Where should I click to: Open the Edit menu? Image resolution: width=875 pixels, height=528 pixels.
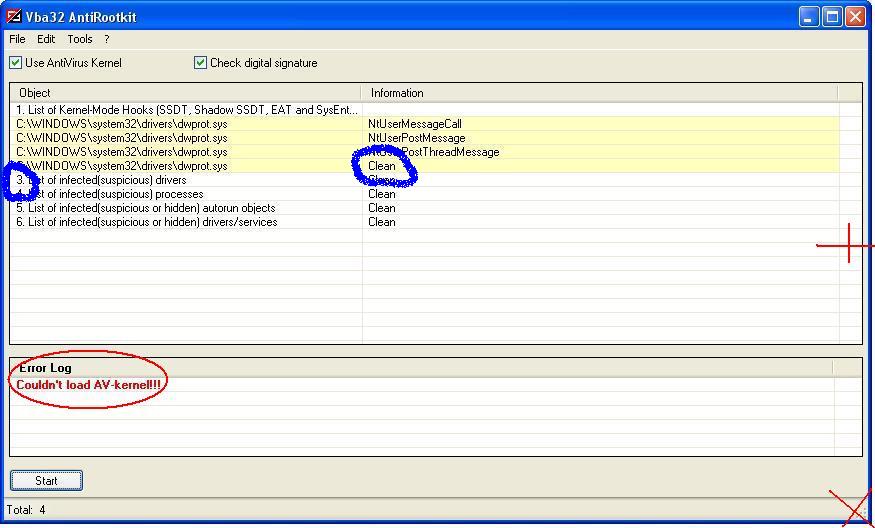(46, 39)
